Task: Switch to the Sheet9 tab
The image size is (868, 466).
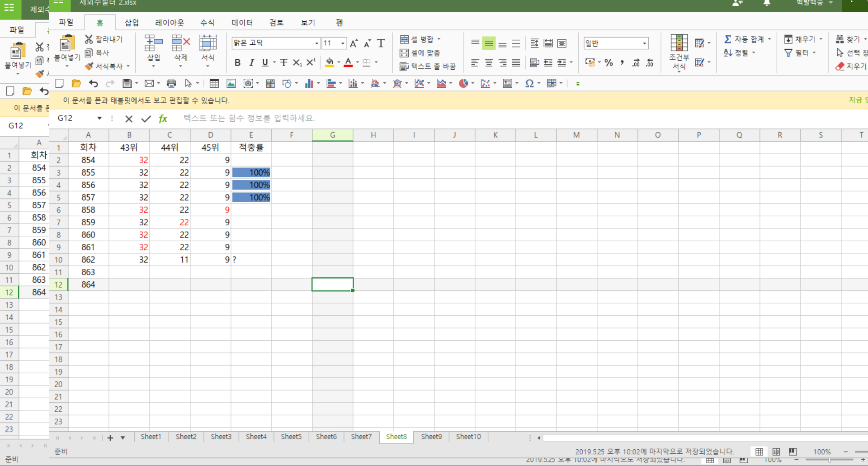Action: [x=431, y=437]
